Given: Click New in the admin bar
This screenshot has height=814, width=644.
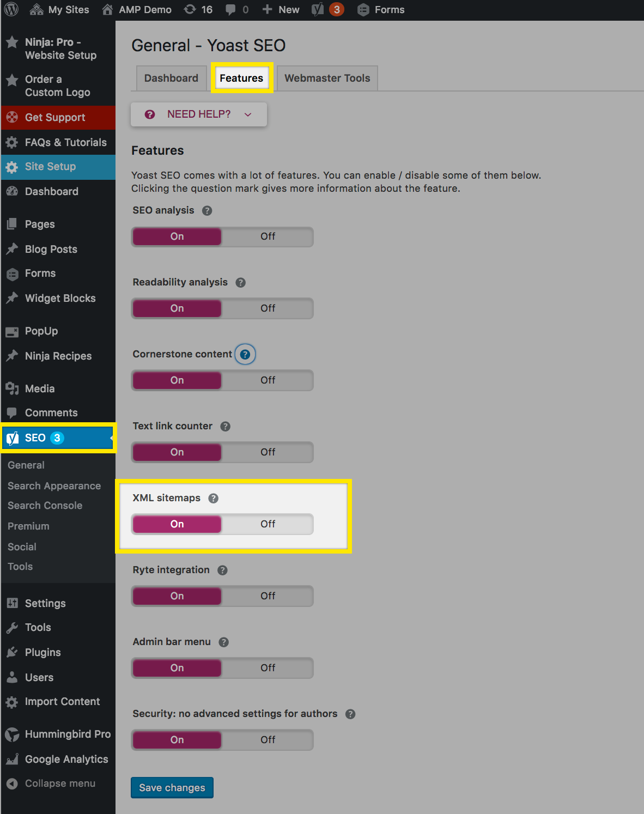Looking at the screenshot, I should [281, 10].
